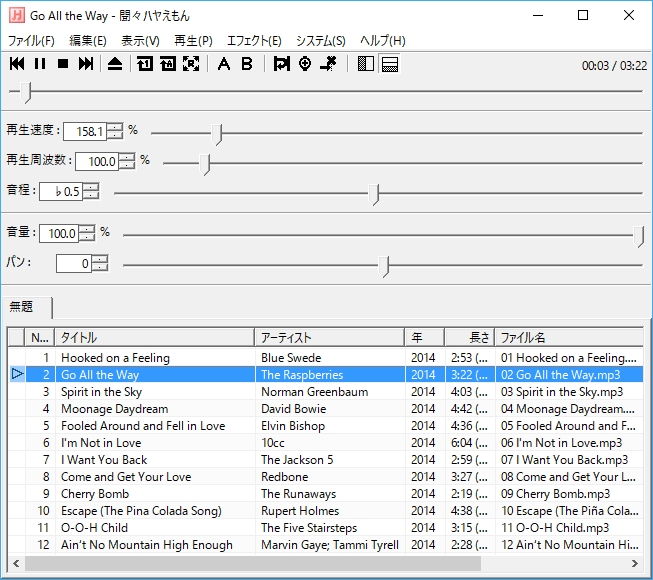The height and width of the screenshot is (580, 653).
Task: Sort by the タイトル column header
Action: [155, 337]
